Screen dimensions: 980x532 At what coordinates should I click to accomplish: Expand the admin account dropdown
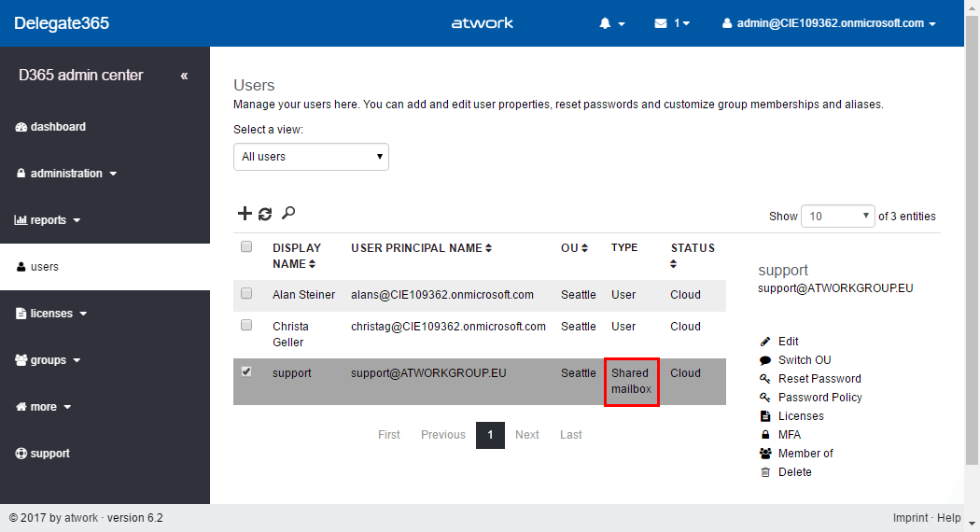(829, 23)
